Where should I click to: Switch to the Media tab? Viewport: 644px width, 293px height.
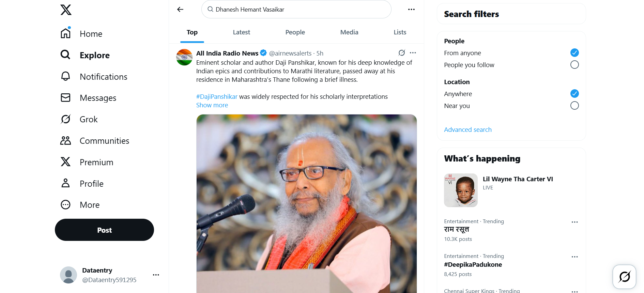(349, 32)
